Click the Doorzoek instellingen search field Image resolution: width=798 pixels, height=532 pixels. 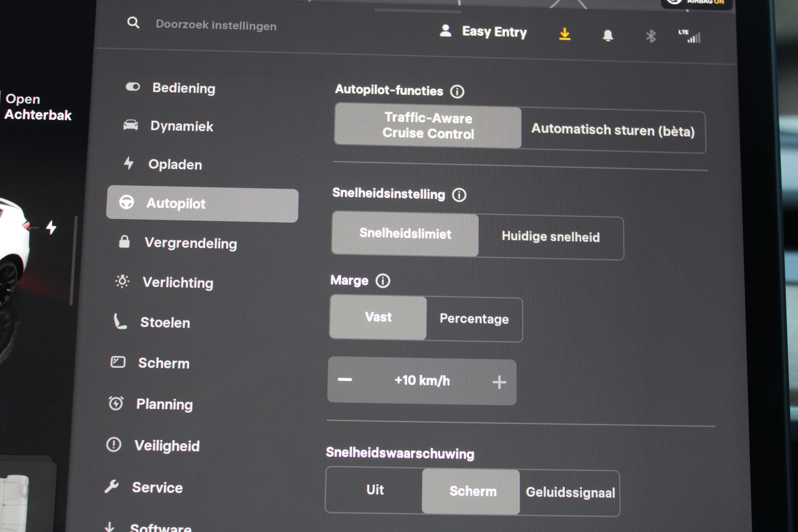pos(216,26)
